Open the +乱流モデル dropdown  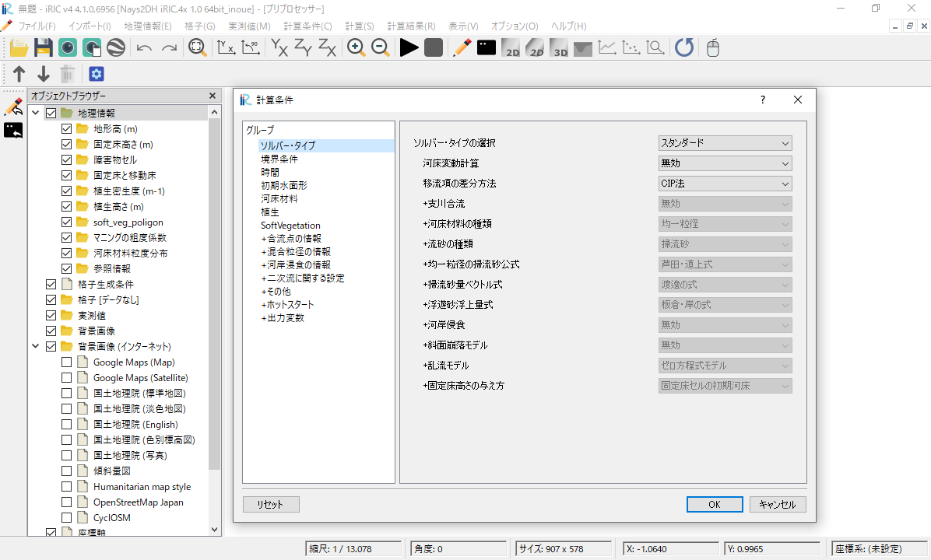coord(725,366)
